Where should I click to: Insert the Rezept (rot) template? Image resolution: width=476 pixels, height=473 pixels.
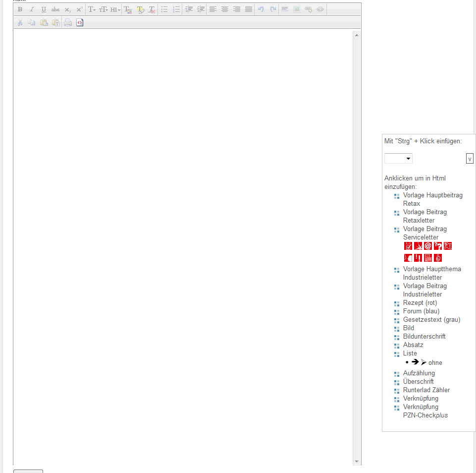tap(420, 303)
